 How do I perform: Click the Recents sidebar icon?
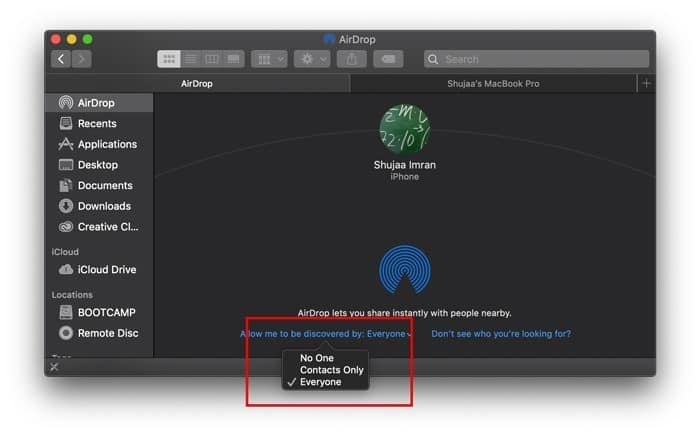point(66,123)
